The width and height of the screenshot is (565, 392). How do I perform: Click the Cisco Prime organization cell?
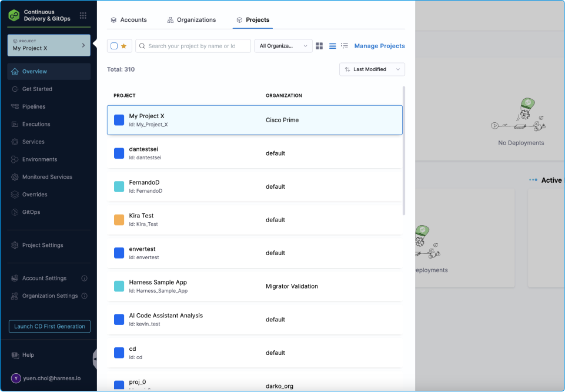point(282,120)
